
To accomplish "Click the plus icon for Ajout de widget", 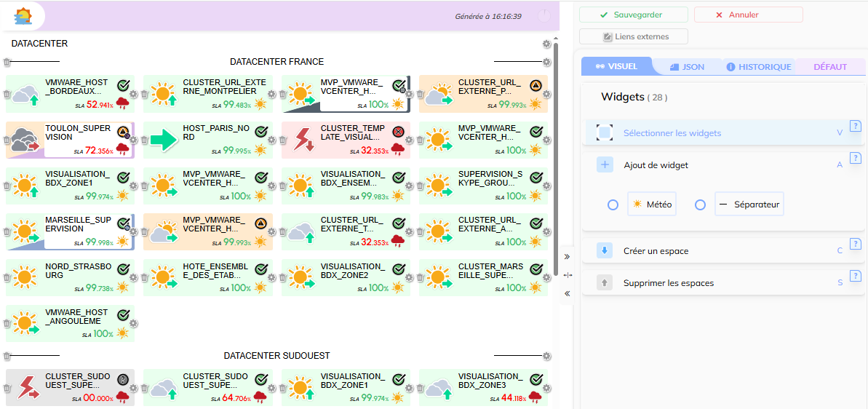I will tap(605, 165).
